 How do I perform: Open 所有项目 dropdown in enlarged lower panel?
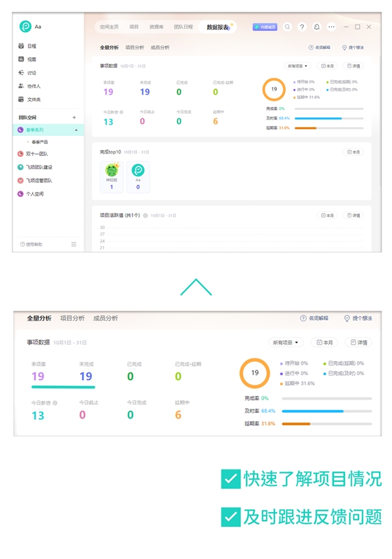[286, 342]
